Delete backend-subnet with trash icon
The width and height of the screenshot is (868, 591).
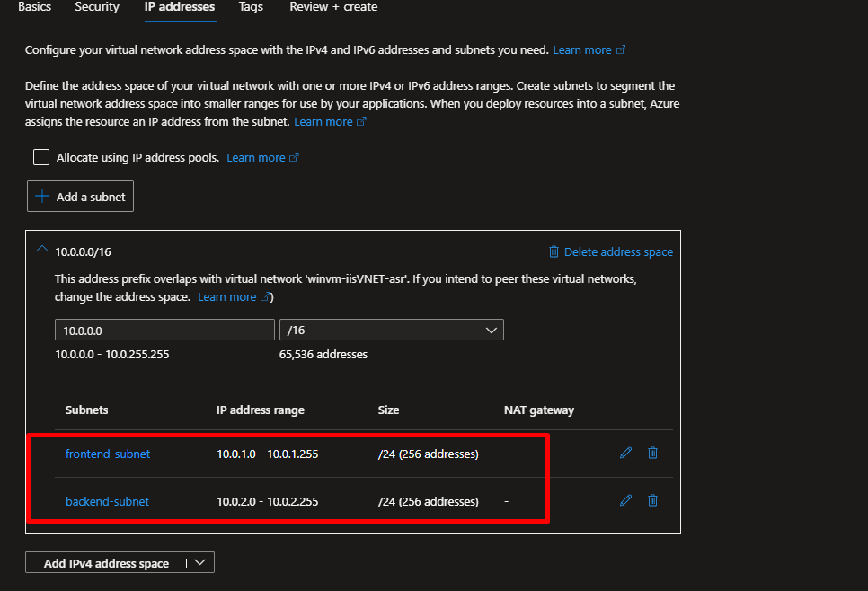click(653, 500)
